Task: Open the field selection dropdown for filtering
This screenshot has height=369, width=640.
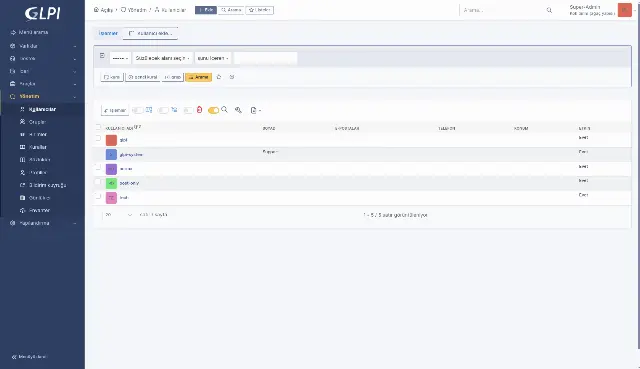Action: coord(162,58)
